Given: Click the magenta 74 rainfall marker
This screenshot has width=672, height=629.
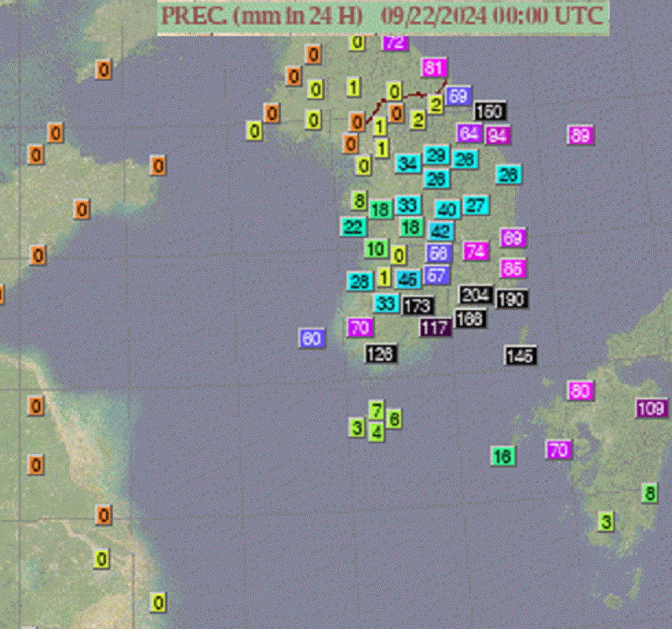Looking at the screenshot, I should tap(476, 251).
